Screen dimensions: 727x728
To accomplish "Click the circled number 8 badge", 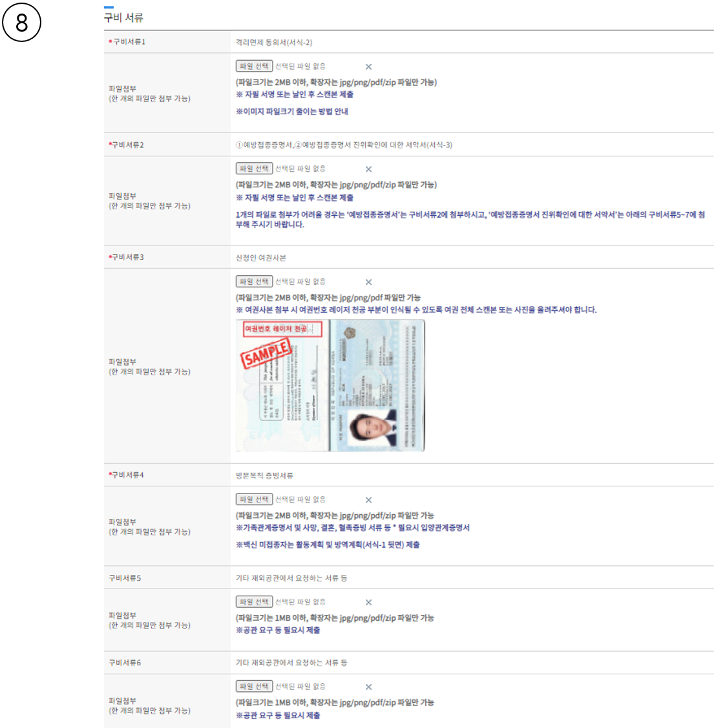I will [x=21, y=23].
